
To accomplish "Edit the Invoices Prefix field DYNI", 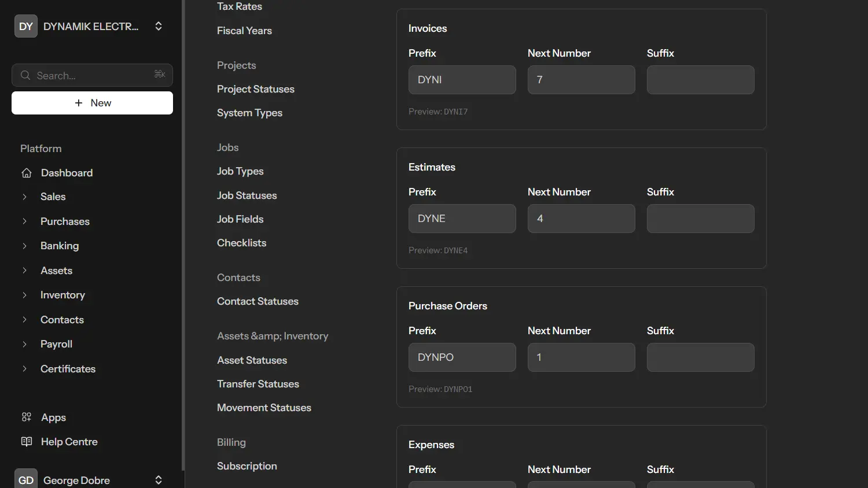I will (x=462, y=80).
